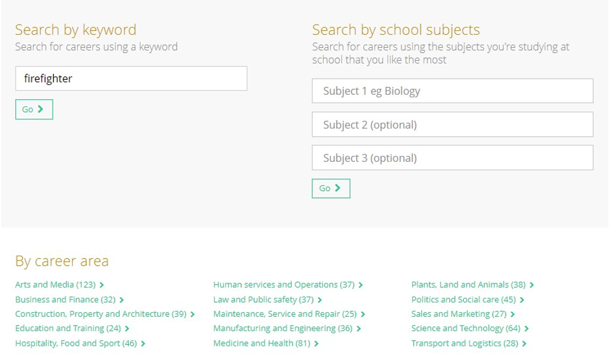Viewport: 610px width, 364px height.
Task: Open Business and Finance (32) link
Action: click(x=66, y=300)
